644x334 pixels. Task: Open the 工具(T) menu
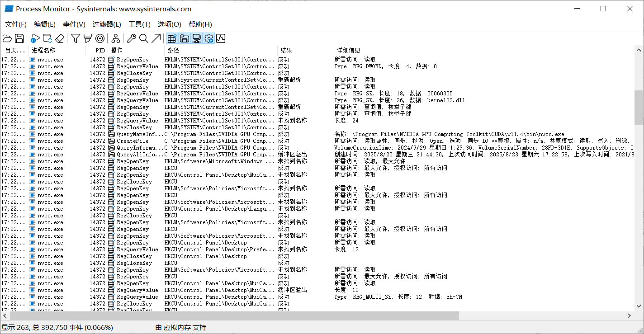click(140, 24)
